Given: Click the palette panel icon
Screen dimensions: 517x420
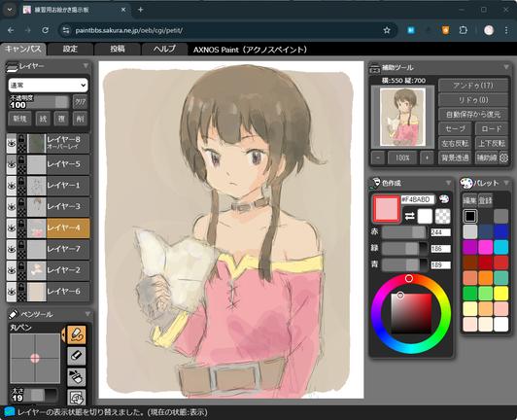Looking at the screenshot, I should click(466, 183).
